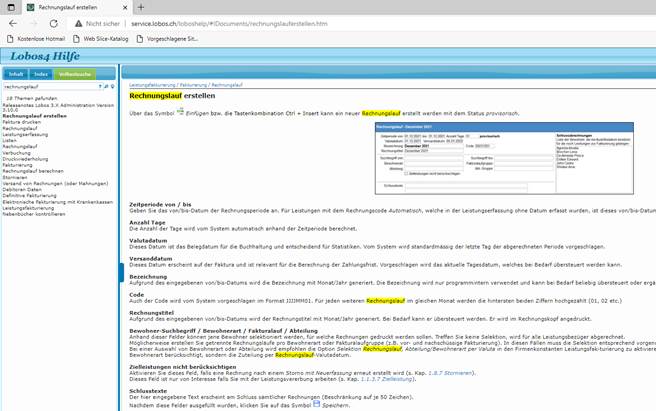This screenshot has height=411, width=656.
Task: Click the Einfügen symbol icon in text
Action: [180, 111]
